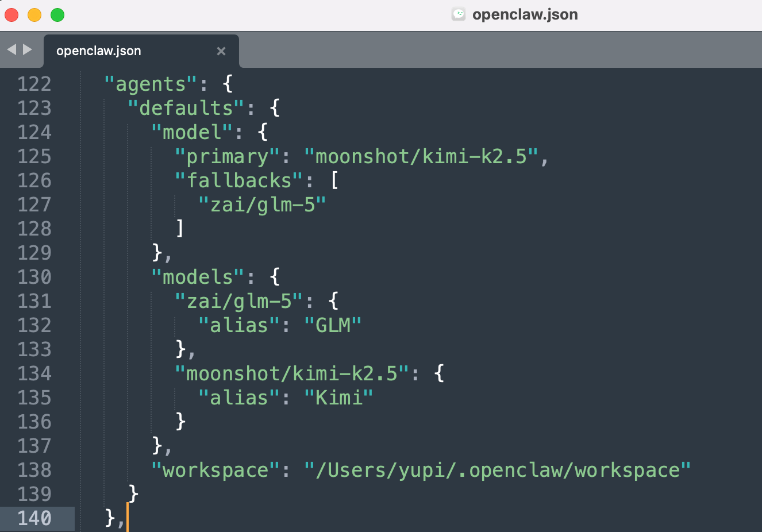Click line number 122 in the gutter
Screen dimensions: 762x532
click(x=34, y=84)
